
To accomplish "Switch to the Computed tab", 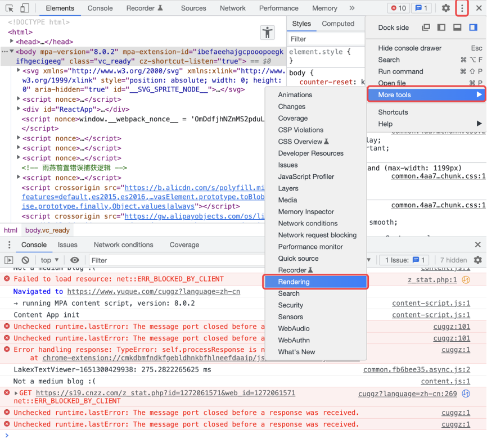I will point(338,24).
